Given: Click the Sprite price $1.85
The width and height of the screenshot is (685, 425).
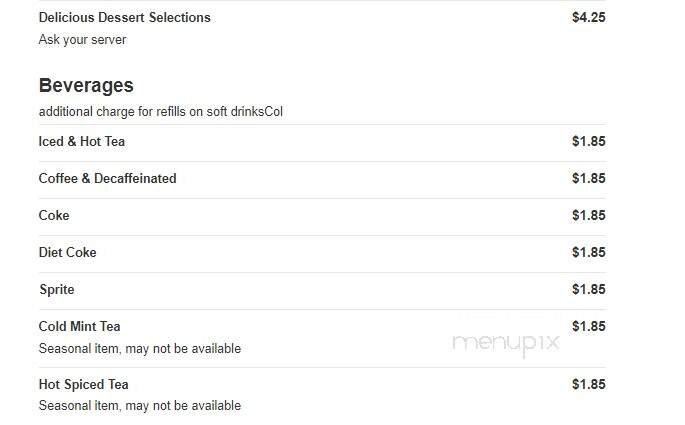Looking at the screenshot, I should pos(588,289).
